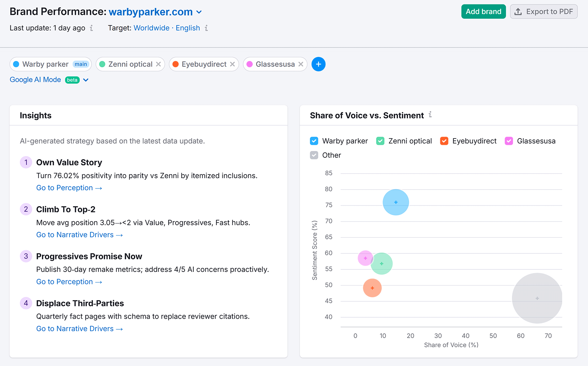Open the info tooltip beside Last update

click(x=91, y=28)
